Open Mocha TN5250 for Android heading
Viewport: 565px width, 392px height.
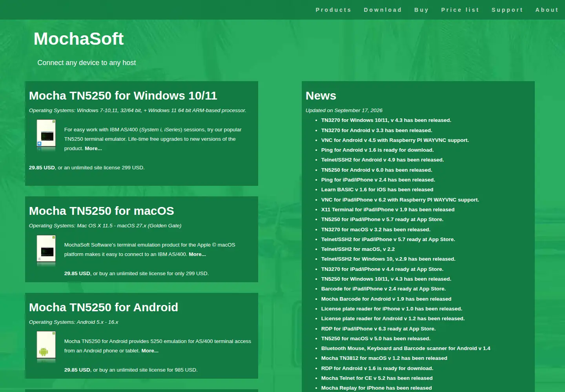coord(104,307)
